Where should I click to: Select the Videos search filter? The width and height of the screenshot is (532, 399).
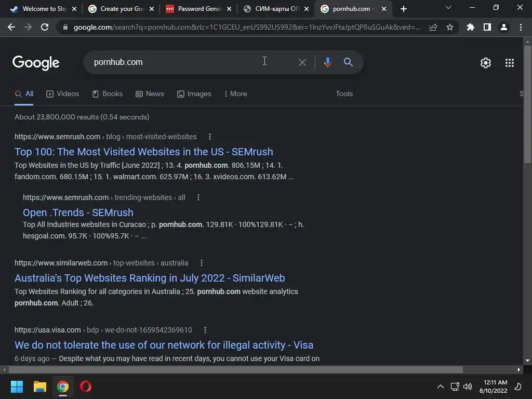62,94
